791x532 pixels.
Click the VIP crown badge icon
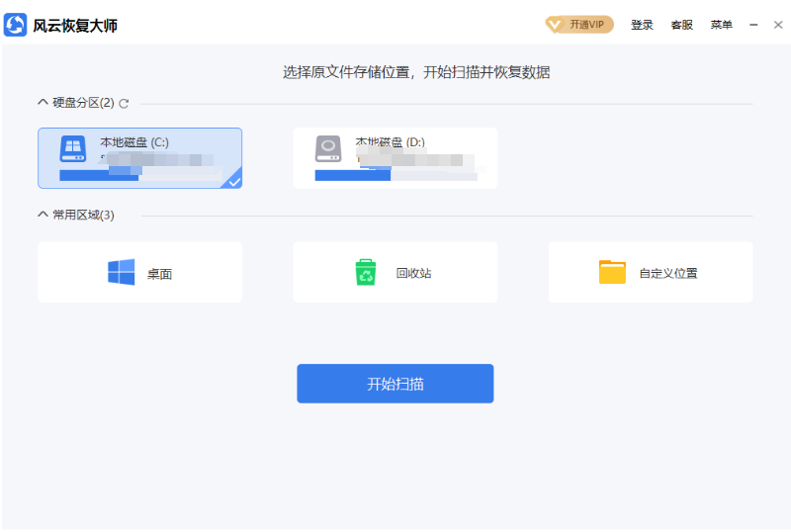[555, 25]
